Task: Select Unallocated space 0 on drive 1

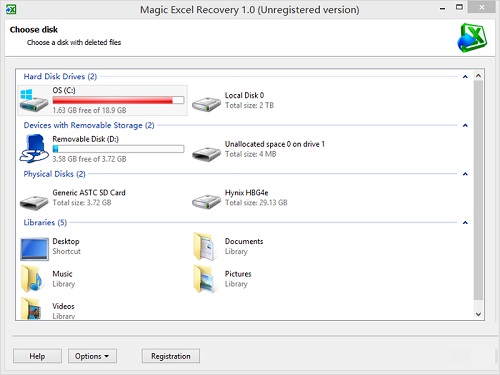Action: (206, 153)
